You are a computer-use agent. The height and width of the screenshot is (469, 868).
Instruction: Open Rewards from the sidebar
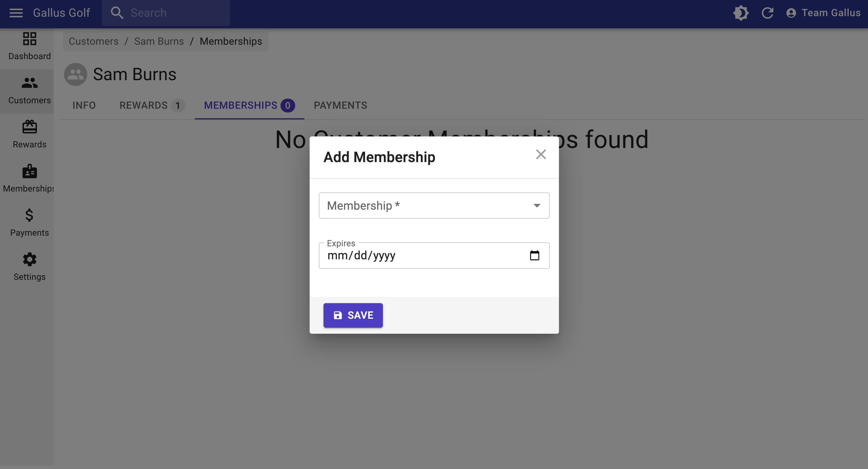[29, 134]
